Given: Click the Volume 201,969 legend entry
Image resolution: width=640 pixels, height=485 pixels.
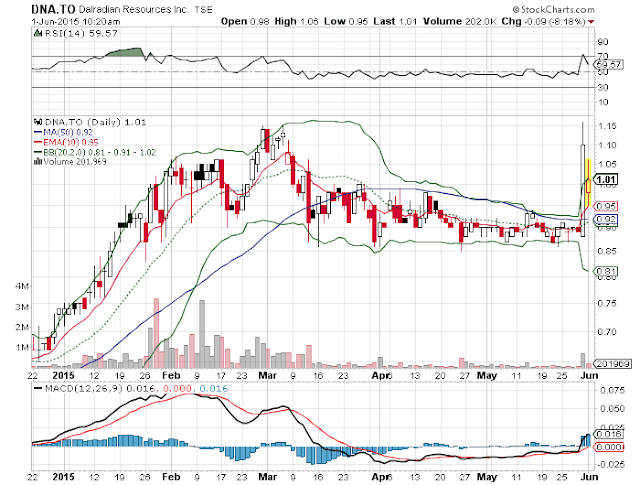Looking at the screenshot, I should coord(75,162).
